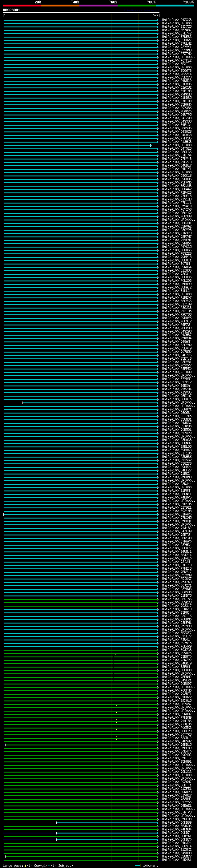Select label UniRef100_B4D592
Viewport: 197px width, 868px height.
tap(176, 741)
